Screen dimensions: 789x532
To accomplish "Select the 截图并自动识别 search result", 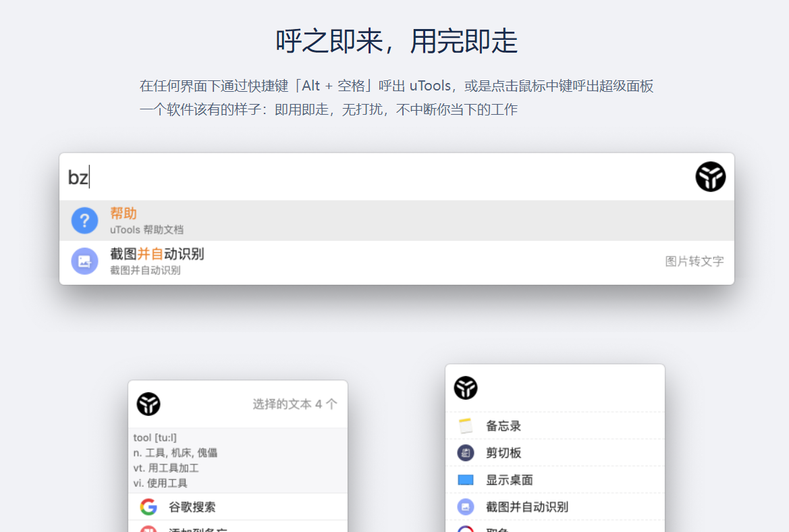I will (x=396, y=261).
